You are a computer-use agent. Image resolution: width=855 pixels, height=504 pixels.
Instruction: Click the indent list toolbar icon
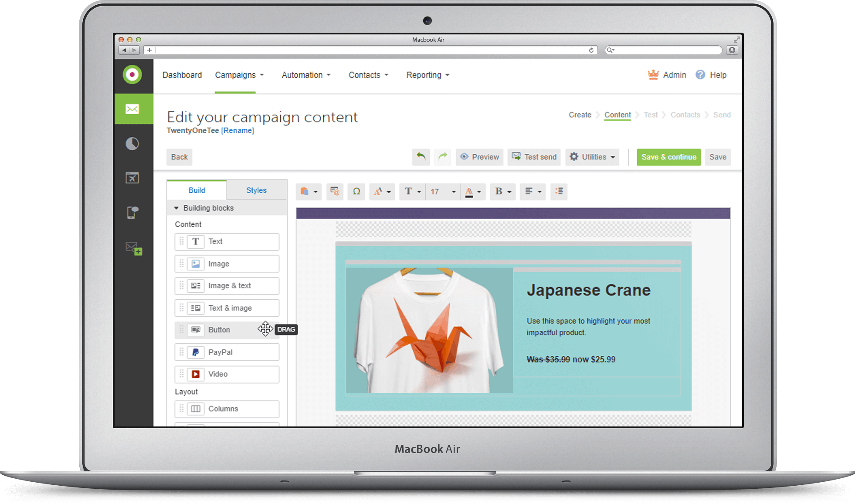point(559,191)
